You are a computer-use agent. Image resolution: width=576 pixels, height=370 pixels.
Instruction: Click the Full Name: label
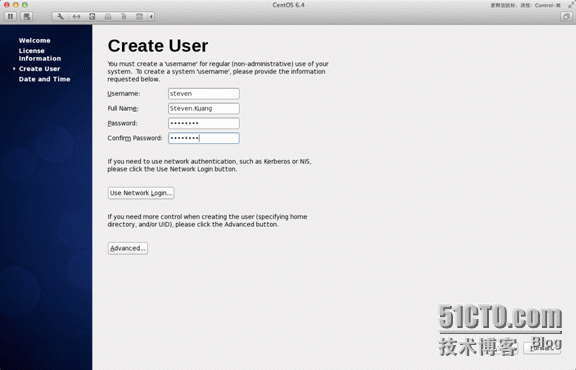click(x=123, y=108)
